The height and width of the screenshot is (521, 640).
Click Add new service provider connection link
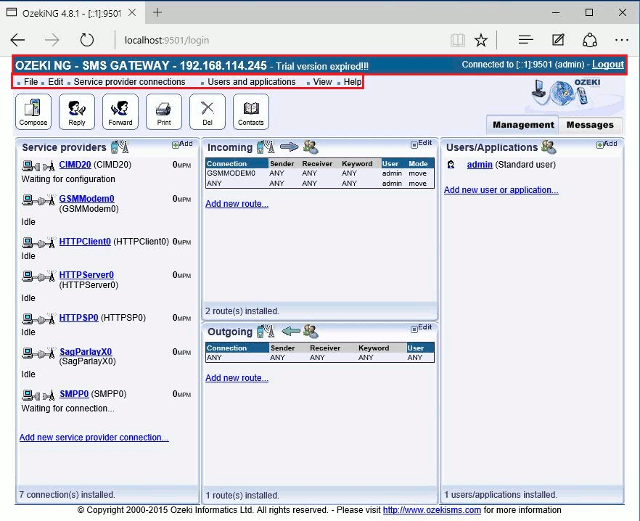(94, 438)
